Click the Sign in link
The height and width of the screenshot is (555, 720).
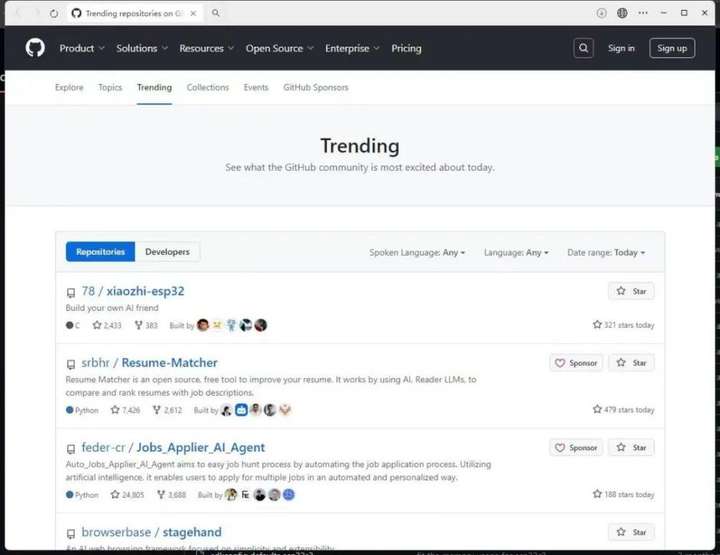pos(621,48)
